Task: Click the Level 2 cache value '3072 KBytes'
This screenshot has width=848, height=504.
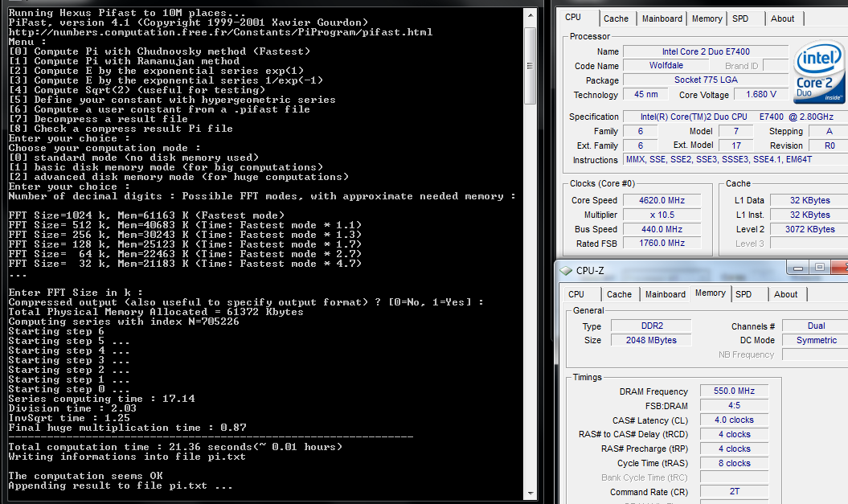Action: (809, 229)
